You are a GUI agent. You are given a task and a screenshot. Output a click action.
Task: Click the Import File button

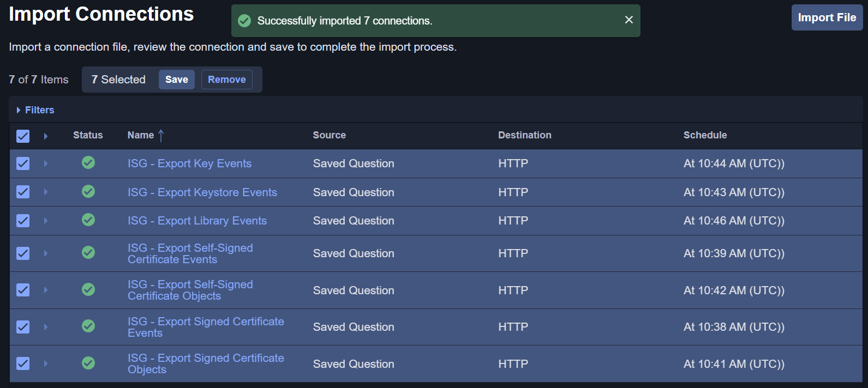pos(827,17)
